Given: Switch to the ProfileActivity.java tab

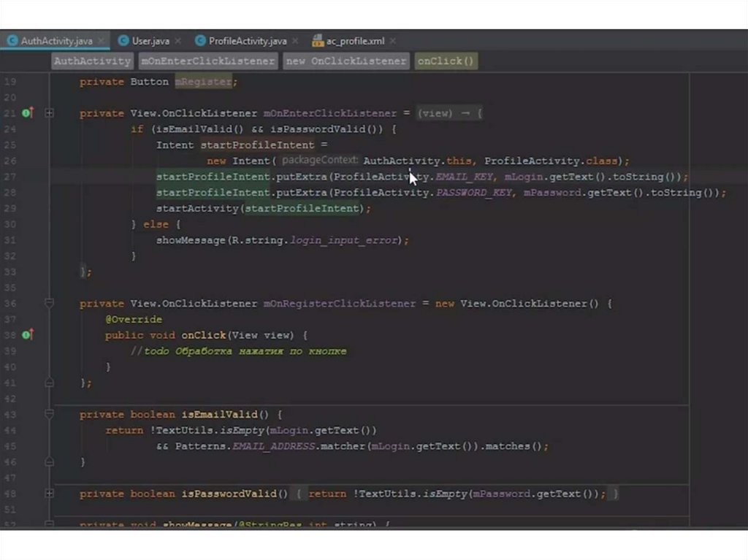Looking at the screenshot, I should click(x=247, y=41).
